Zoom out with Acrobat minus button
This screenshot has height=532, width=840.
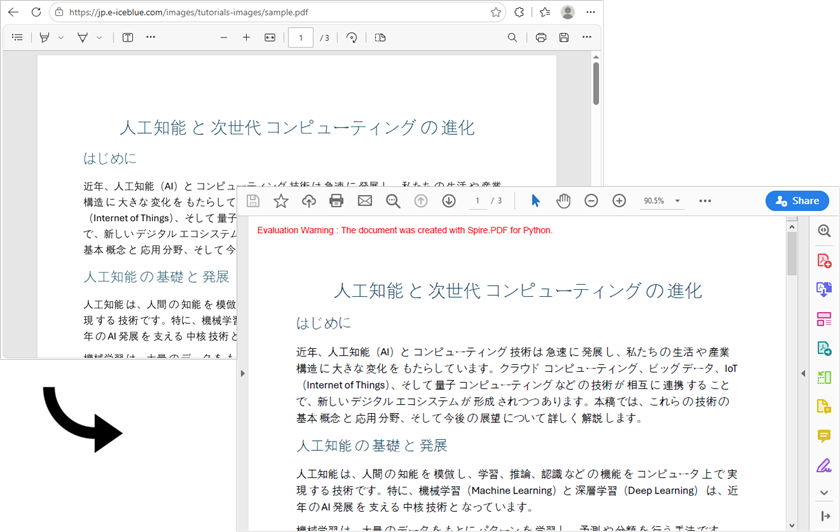point(591,201)
